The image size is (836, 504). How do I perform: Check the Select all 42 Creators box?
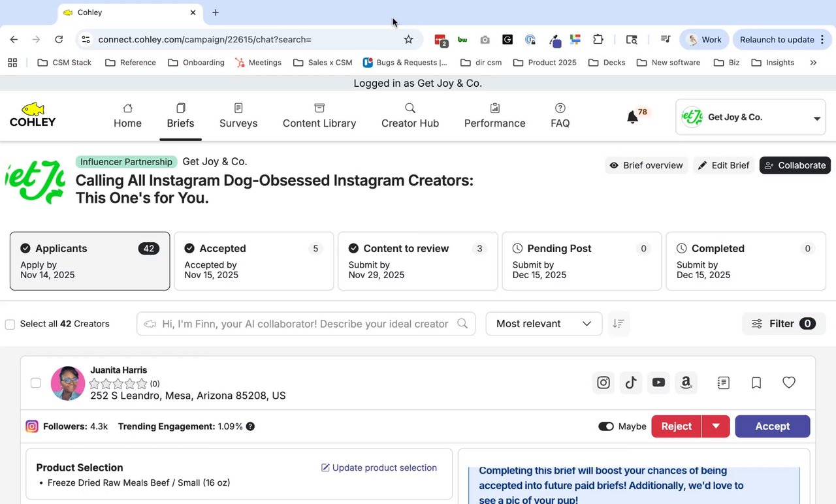coord(10,324)
